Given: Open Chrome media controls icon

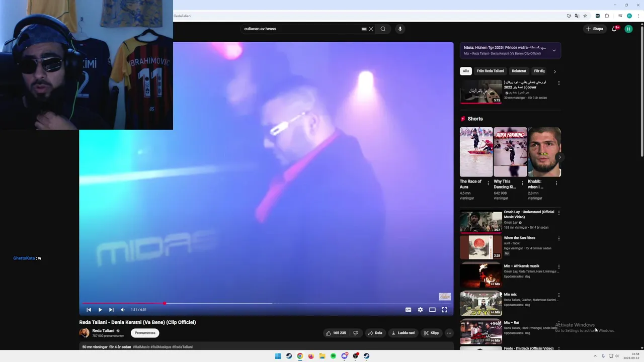Looking at the screenshot, I should [x=619, y=16].
